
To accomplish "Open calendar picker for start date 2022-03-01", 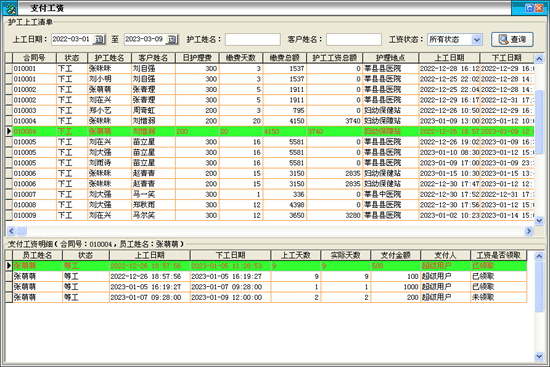I will point(100,39).
